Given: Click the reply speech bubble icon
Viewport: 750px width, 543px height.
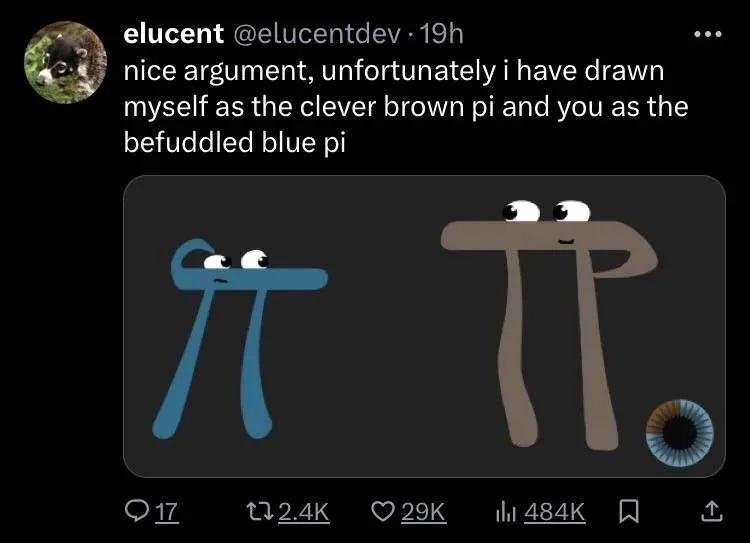Looking at the screenshot, I should click(x=135, y=510).
